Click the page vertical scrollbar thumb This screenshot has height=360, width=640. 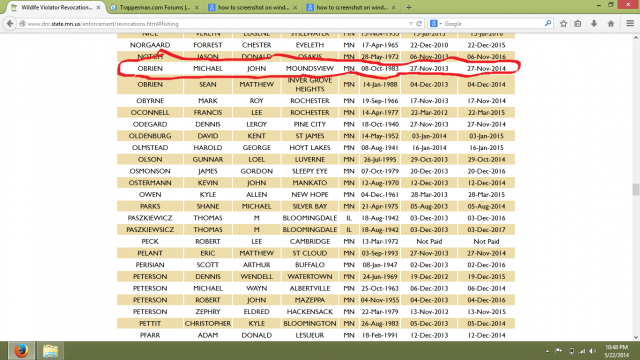point(636,189)
